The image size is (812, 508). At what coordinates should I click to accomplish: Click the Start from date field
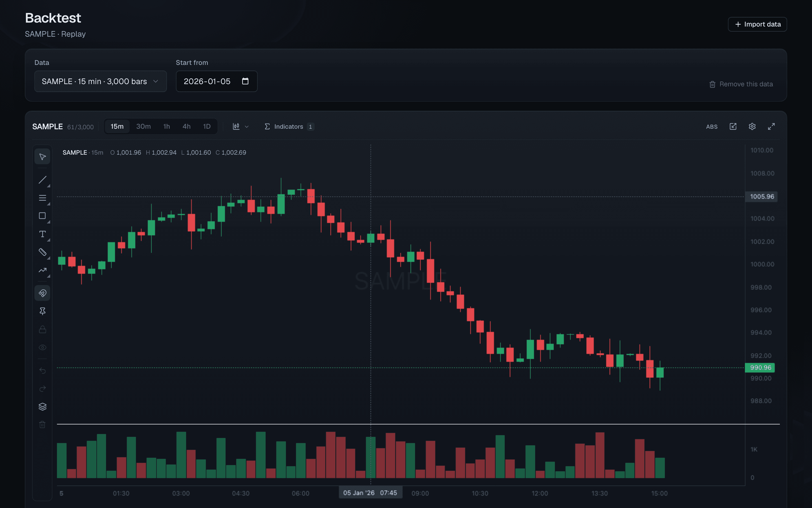click(x=217, y=81)
